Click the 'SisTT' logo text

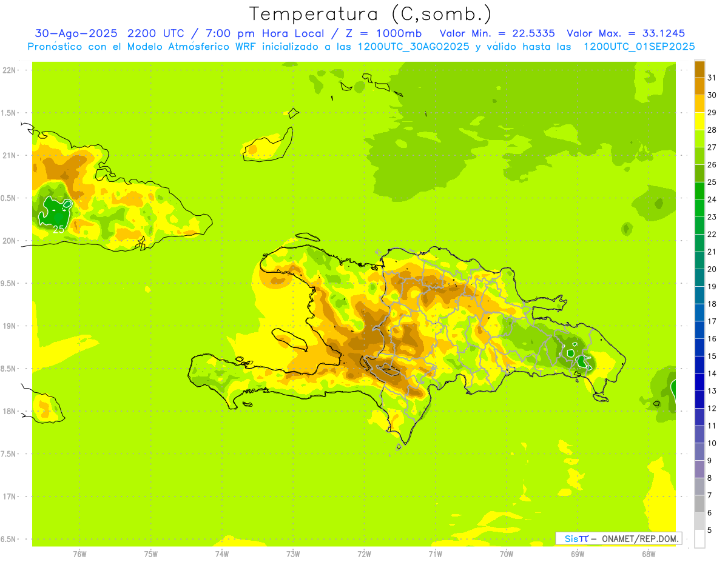click(x=576, y=538)
